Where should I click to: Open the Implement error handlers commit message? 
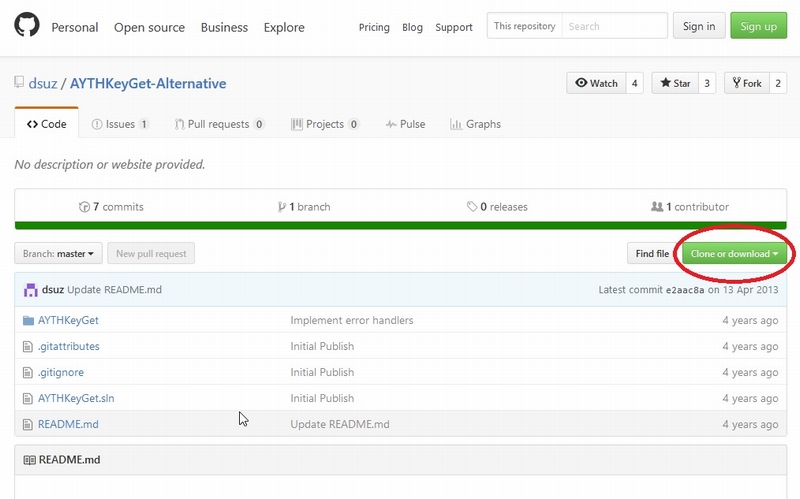click(352, 320)
